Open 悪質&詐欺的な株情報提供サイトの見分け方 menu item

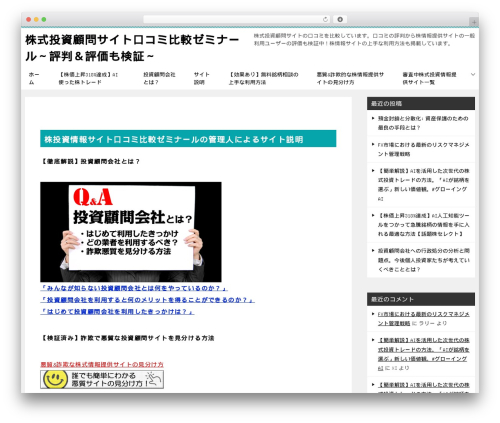(350, 78)
